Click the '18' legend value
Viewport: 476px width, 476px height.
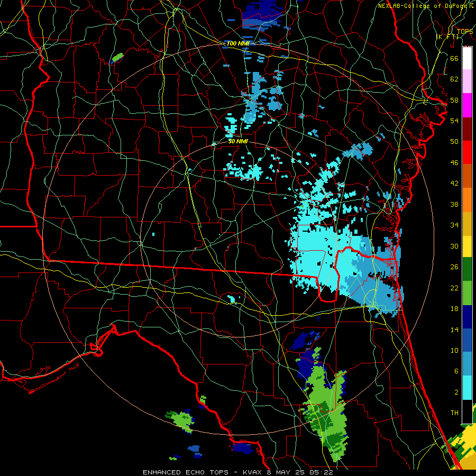[x=454, y=309]
